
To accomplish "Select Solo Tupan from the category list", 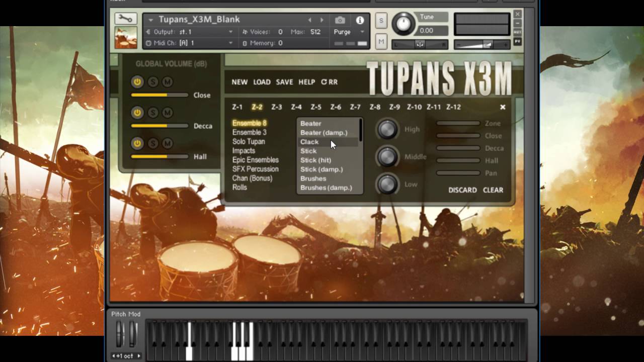I will point(249,142).
